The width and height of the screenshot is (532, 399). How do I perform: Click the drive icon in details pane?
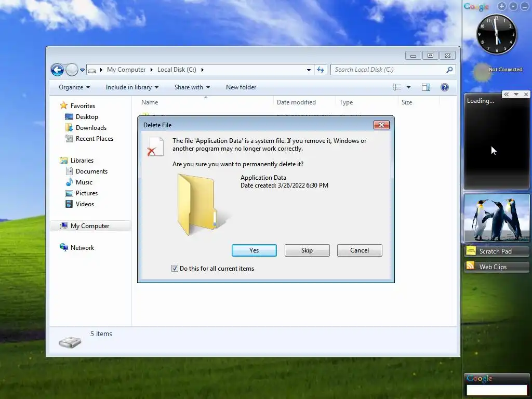[x=70, y=342]
